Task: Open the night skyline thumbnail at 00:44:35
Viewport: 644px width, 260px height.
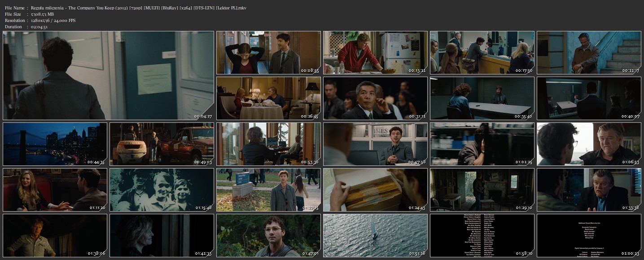Action: click(55, 144)
